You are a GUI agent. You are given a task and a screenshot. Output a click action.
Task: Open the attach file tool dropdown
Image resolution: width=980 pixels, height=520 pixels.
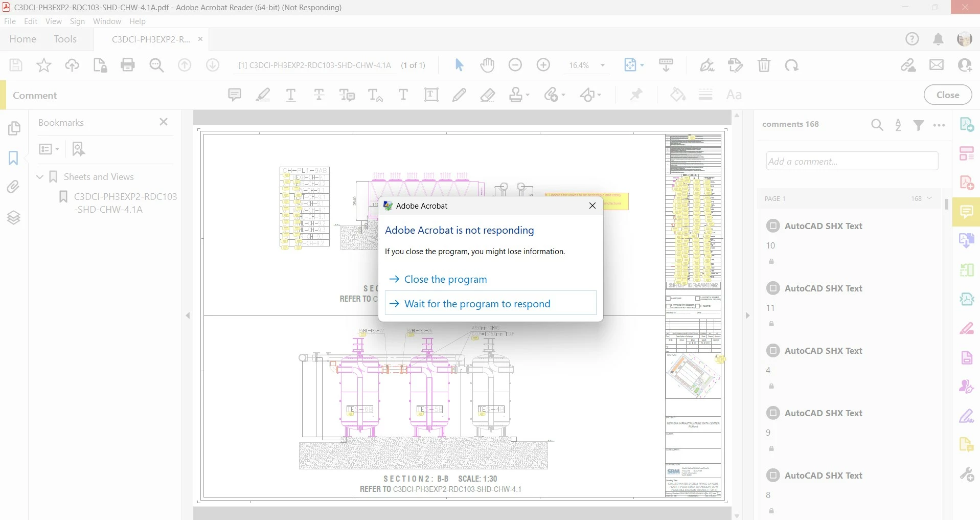pos(563,95)
